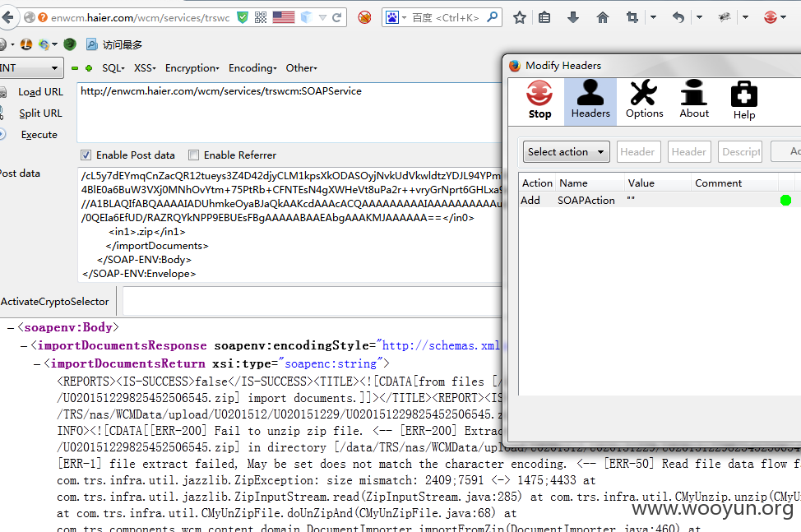Go to the home page icon

click(x=603, y=18)
